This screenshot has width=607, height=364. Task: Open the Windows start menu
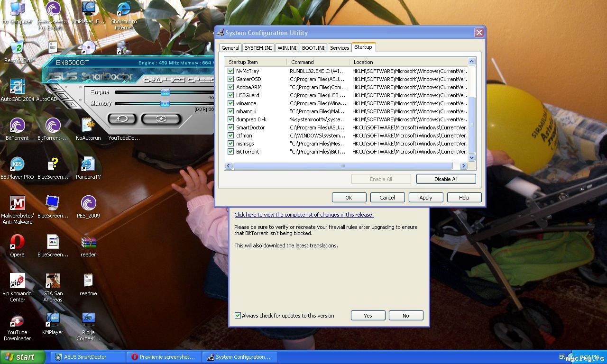click(22, 357)
